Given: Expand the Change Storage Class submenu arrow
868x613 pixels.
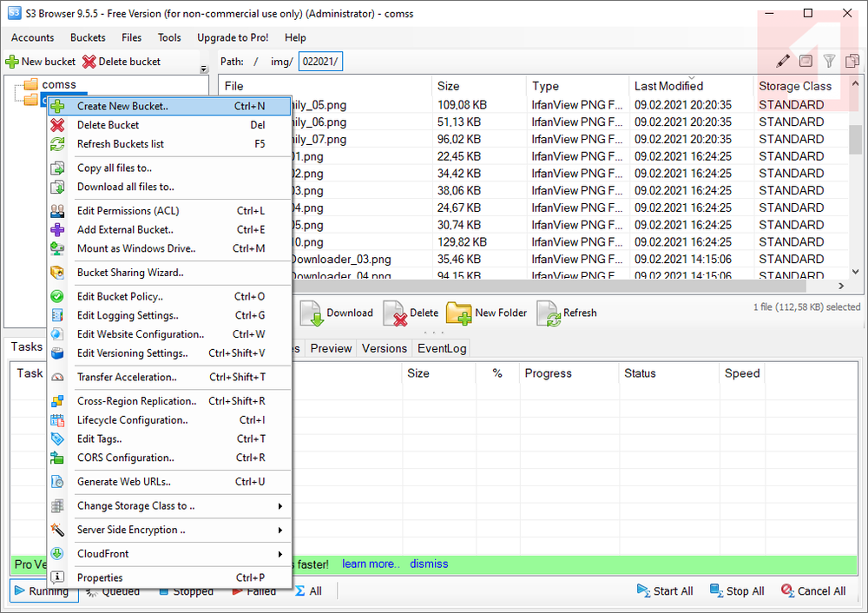Looking at the screenshot, I should (280, 506).
